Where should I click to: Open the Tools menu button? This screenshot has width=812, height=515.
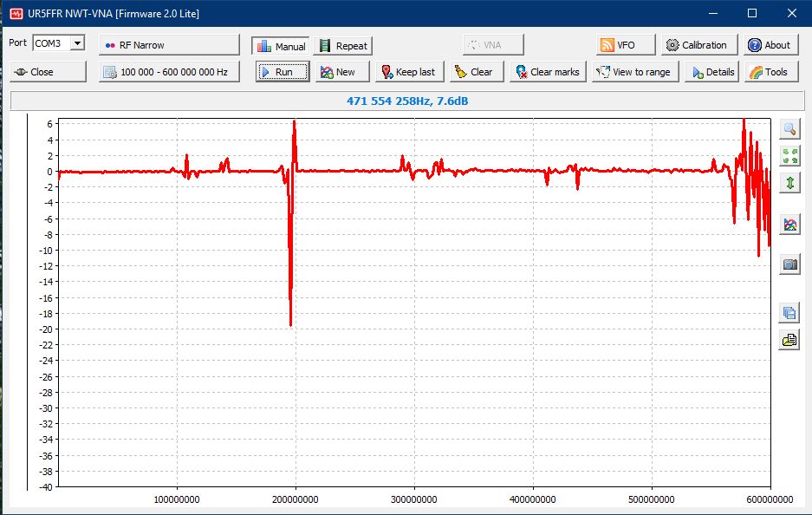point(767,72)
